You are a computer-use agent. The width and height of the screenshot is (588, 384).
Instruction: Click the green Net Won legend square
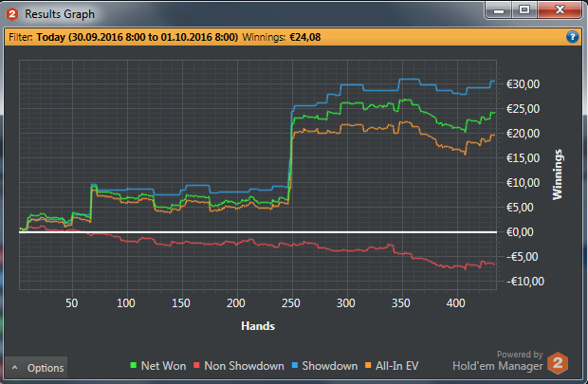coord(133,366)
